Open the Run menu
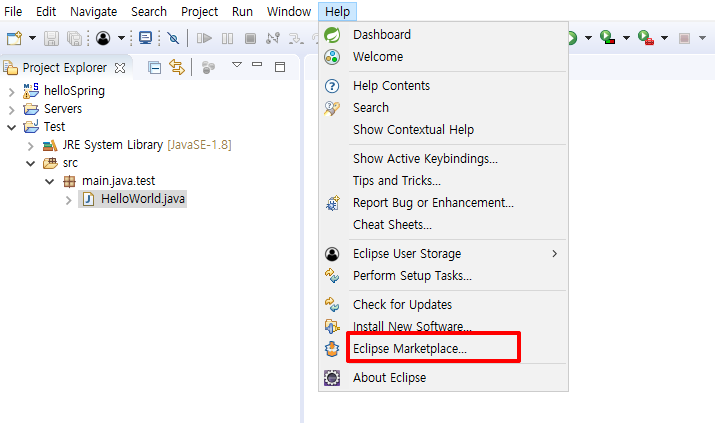The height and width of the screenshot is (423, 715). click(x=242, y=11)
